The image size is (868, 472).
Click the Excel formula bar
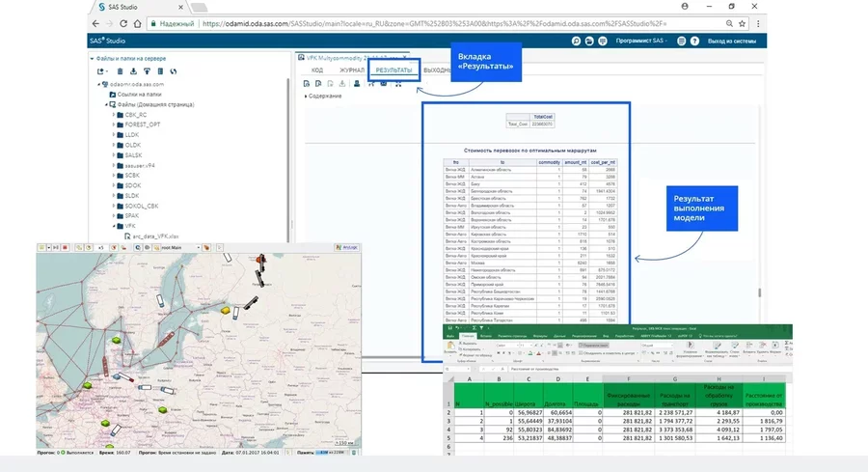(x=648, y=369)
